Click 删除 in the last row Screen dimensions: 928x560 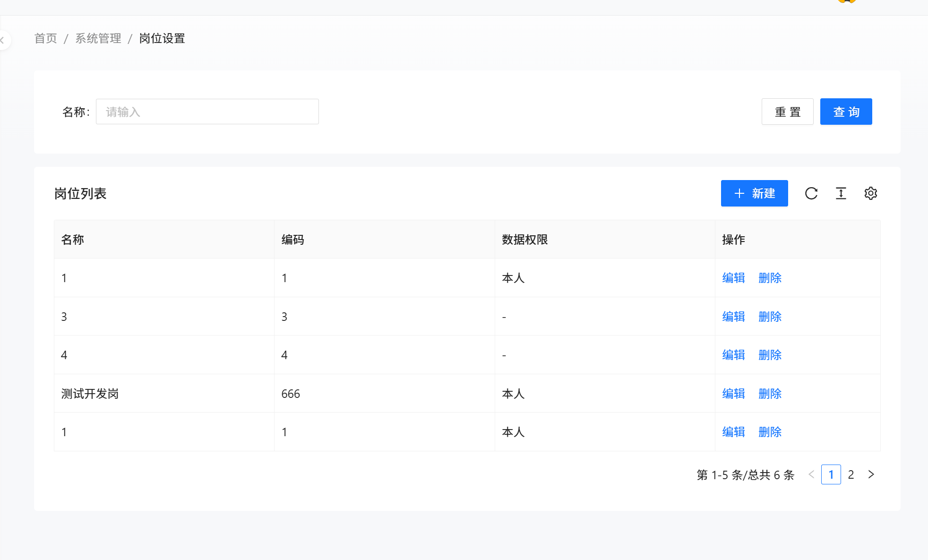click(x=770, y=432)
